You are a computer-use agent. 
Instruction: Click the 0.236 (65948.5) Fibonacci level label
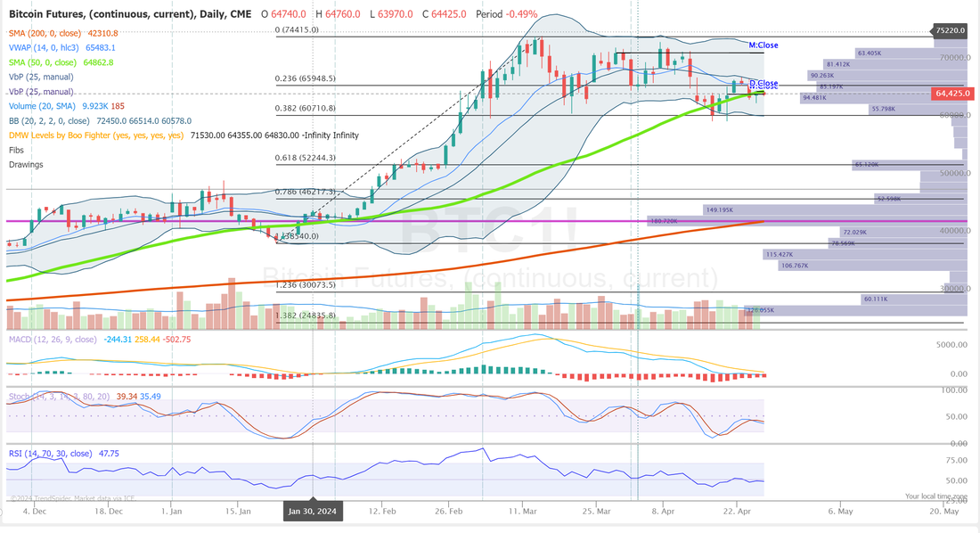305,78
